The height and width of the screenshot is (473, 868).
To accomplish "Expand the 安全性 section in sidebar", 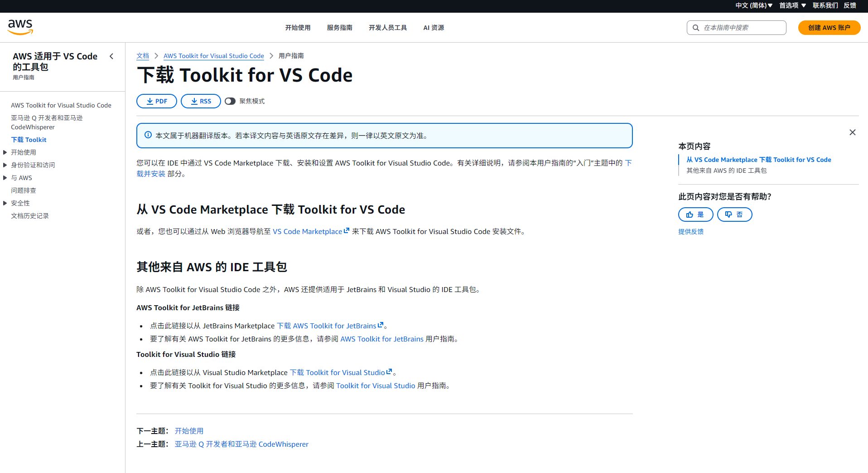I will (5, 203).
